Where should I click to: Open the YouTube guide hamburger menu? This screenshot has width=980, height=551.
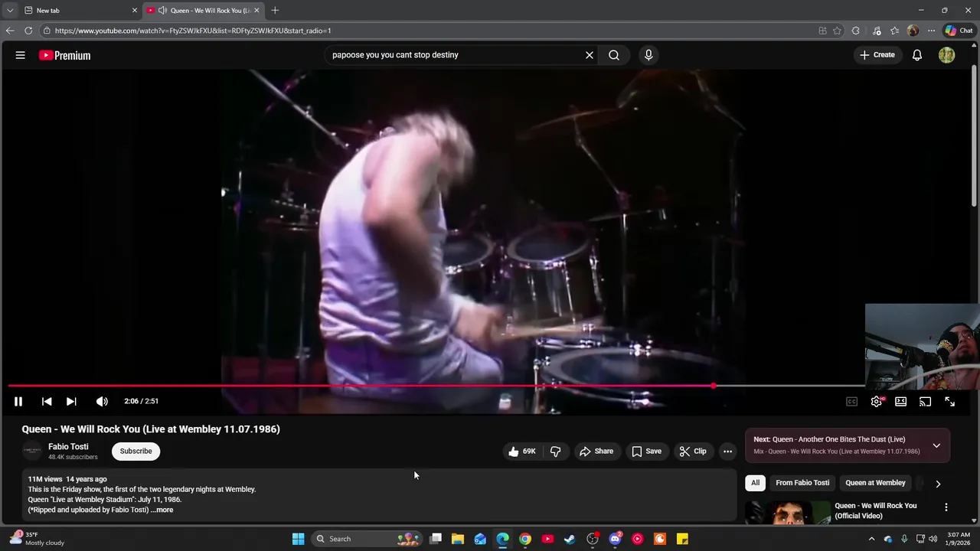[21, 55]
